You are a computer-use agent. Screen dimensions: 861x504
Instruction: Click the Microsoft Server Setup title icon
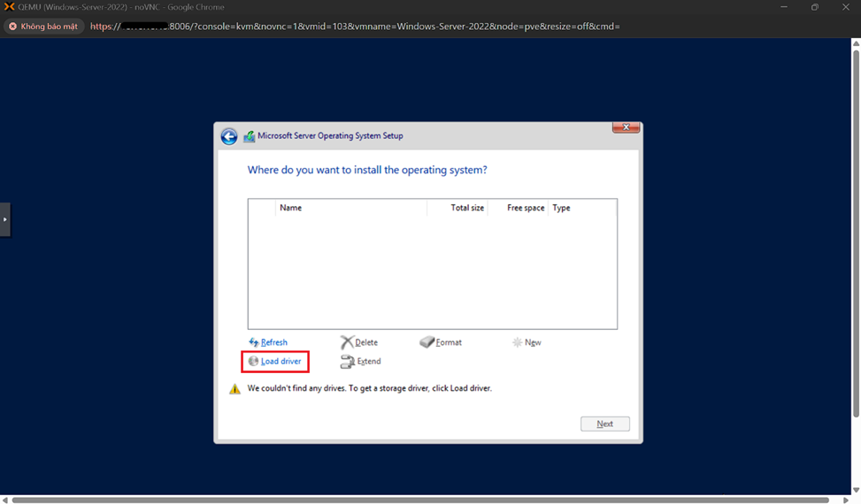[250, 136]
